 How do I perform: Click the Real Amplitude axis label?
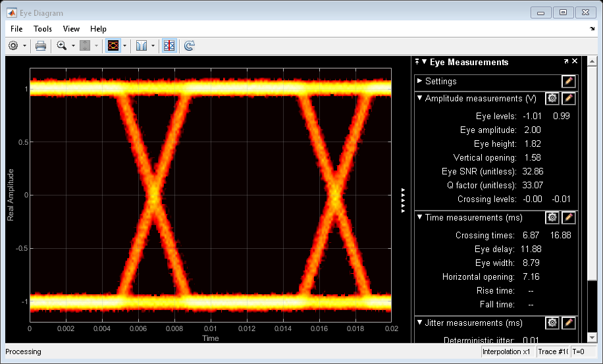(x=11, y=195)
